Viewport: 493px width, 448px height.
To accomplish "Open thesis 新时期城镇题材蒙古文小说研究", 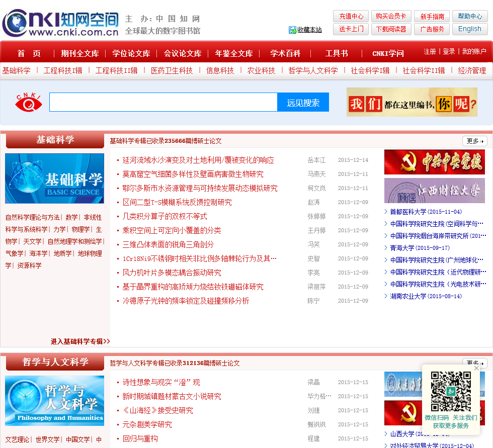I will pos(172,397).
